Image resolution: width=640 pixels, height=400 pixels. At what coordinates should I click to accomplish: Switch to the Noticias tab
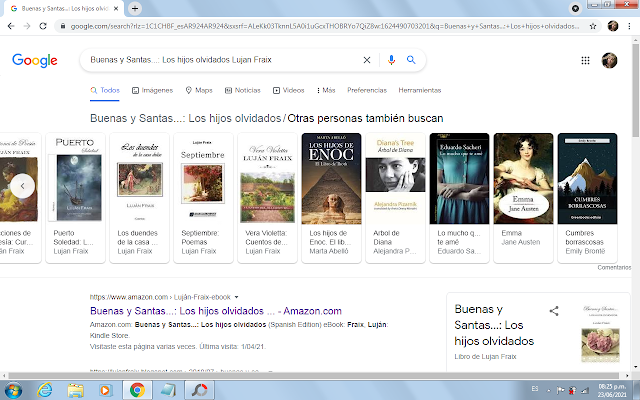tap(242, 90)
